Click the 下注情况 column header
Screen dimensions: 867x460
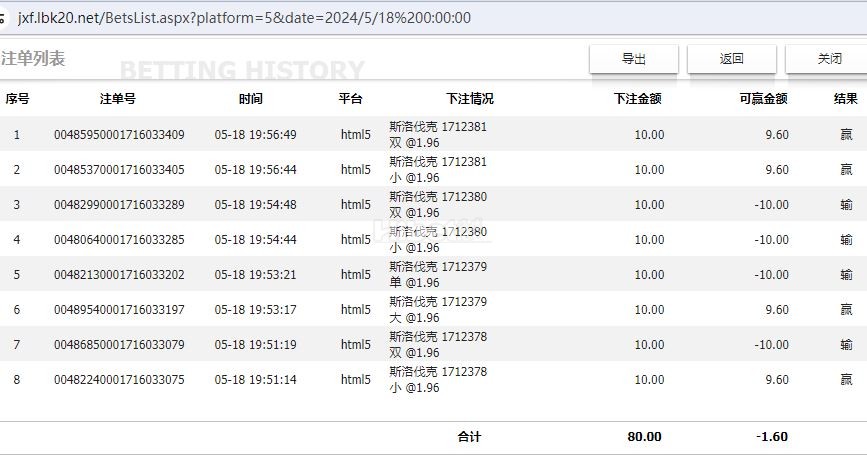(x=469, y=99)
